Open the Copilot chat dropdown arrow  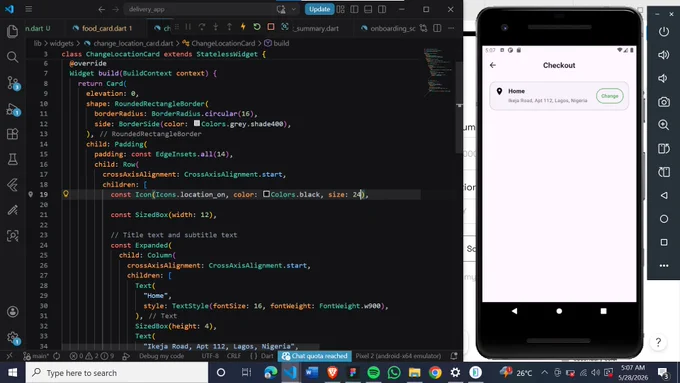point(294,9)
